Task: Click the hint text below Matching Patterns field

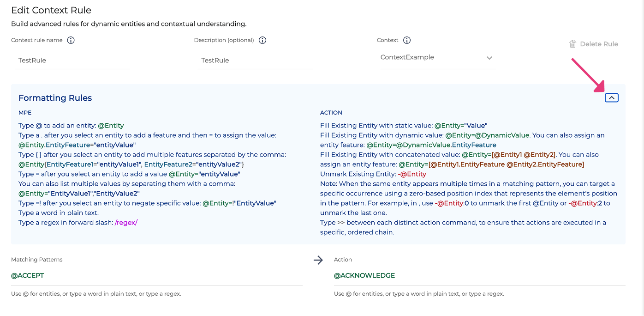Action: click(x=96, y=294)
